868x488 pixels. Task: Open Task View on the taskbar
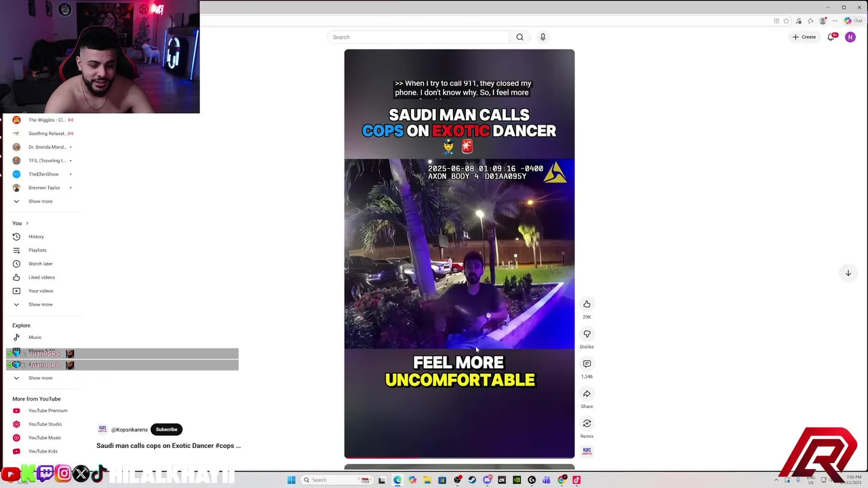382,480
